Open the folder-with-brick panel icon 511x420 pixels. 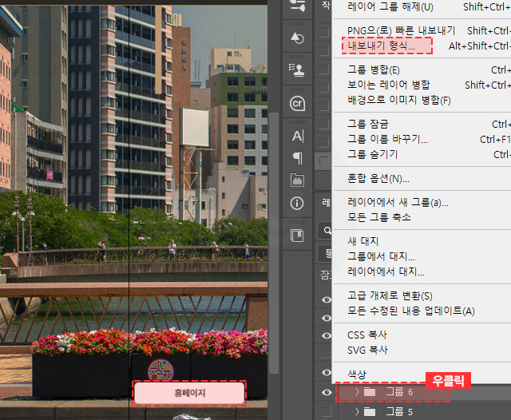tap(297, 180)
